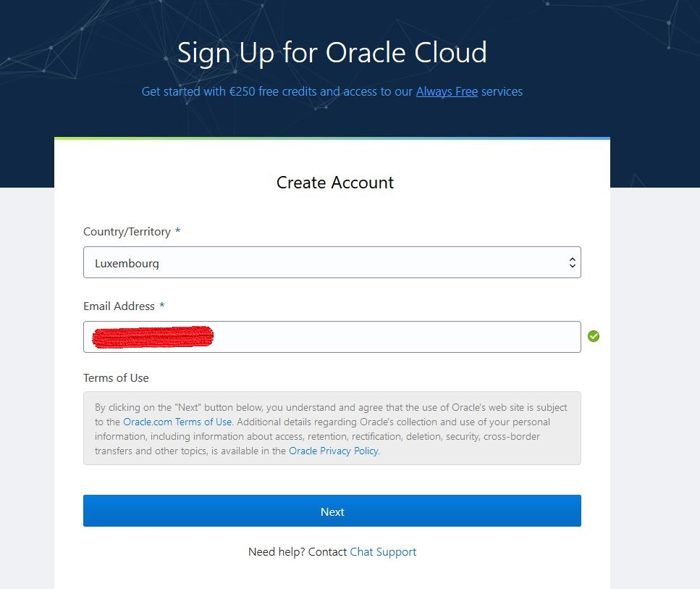700x589 pixels.
Task: Open the Always Free services link
Action: 446,91
